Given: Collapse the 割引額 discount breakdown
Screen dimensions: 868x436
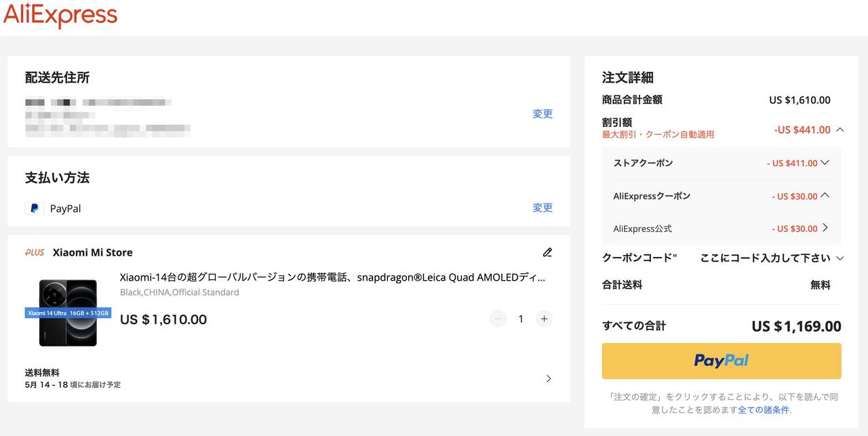Looking at the screenshot, I should (840, 130).
